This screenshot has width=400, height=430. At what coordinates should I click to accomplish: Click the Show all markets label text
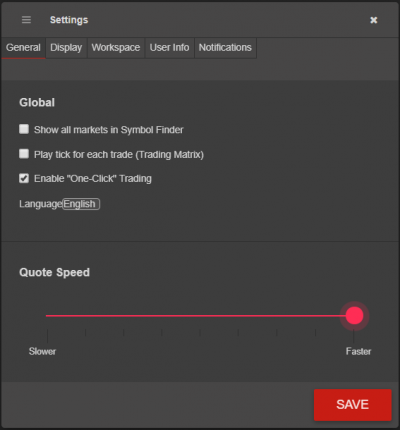[109, 130]
